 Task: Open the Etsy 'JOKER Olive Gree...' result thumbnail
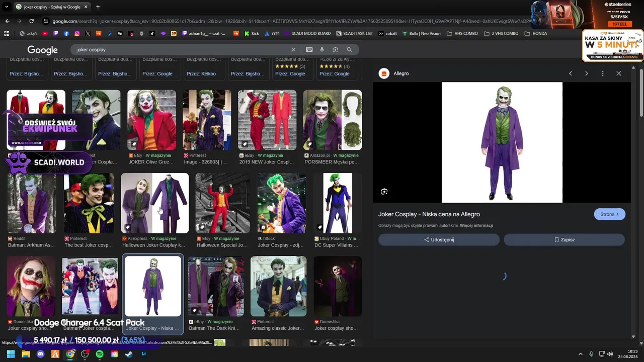click(151, 120)
